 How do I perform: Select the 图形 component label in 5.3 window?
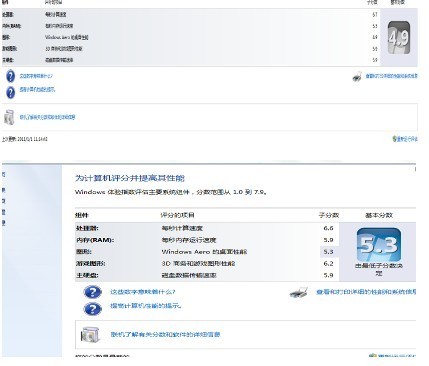click(84, 252)
